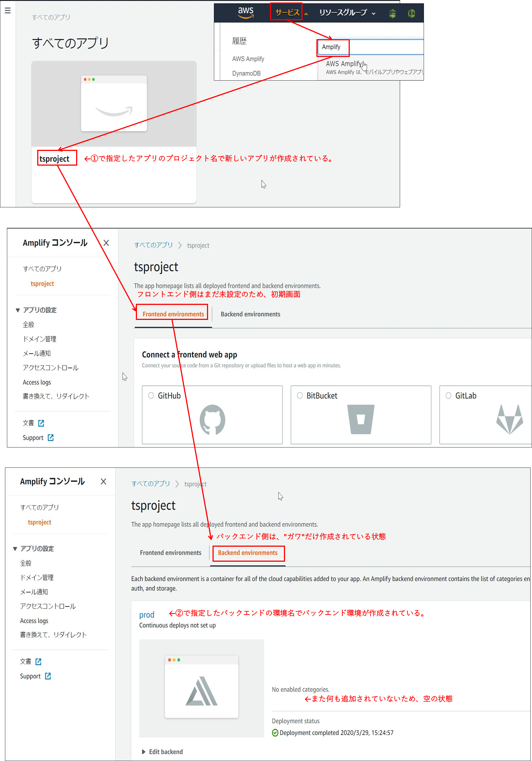Screen dimensions: 532x761
Task: Select the BitBucket radio button
Action: coord(300,396)
